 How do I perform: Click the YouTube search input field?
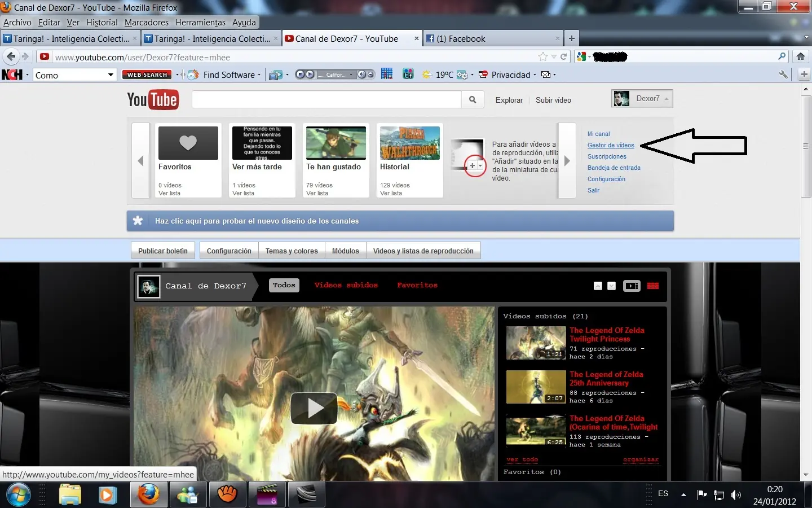326,100
